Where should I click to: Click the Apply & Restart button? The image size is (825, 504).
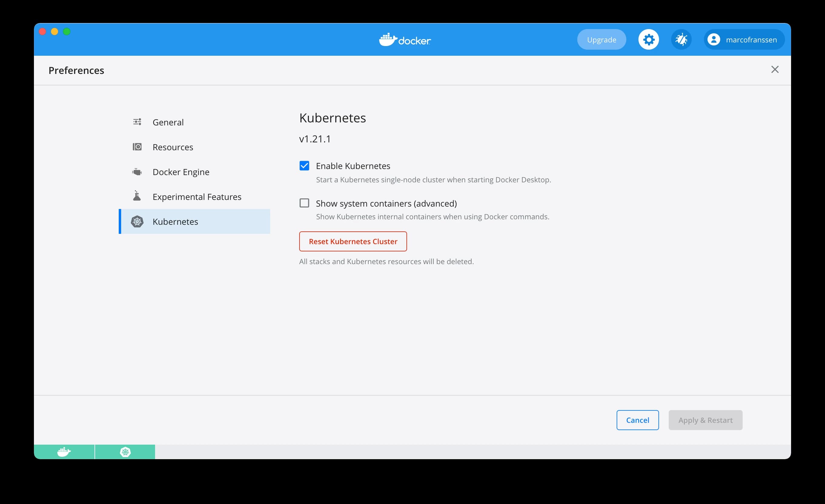click(x=705, y=420)
